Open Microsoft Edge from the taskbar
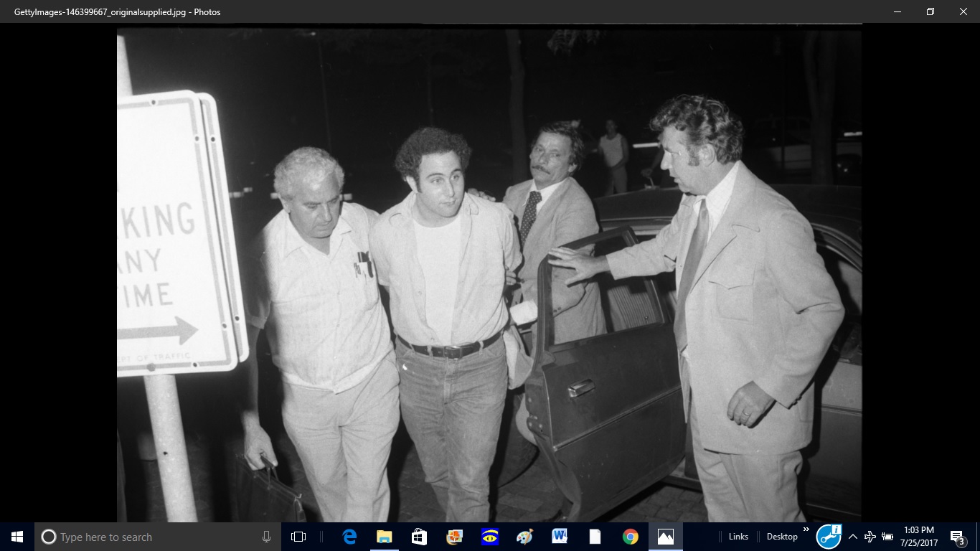 (x=350, y=537)
